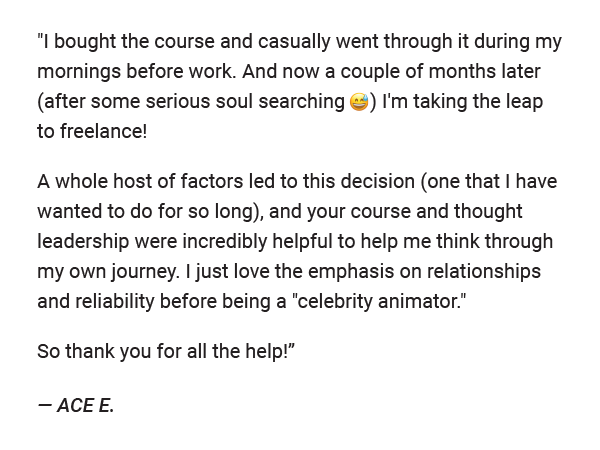Click the phrase "emphasis on relationships"
Viewport: 600px width, 450px height.
pos(424,272)
